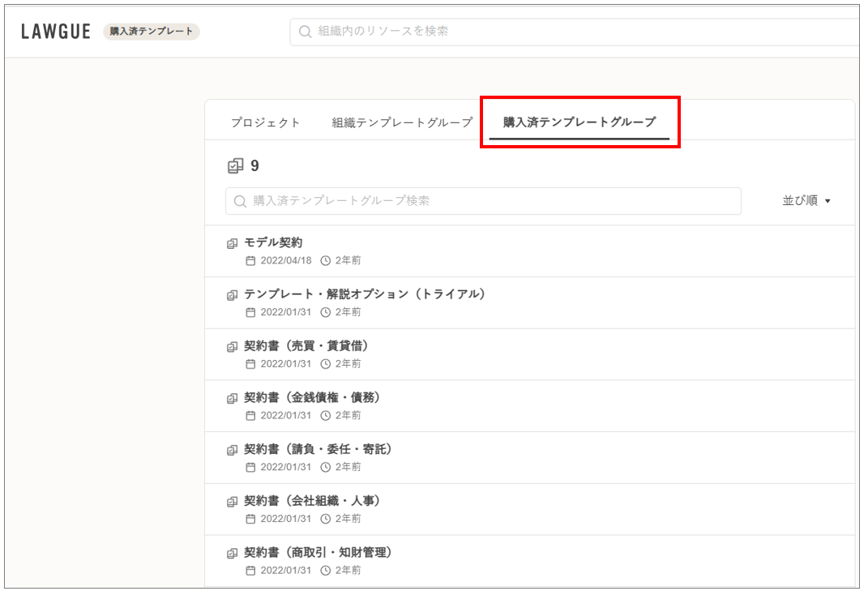This screenshot has height=591, width=868.
Task: Click the icon beside 契約書（会社組織・人事）
Action: pos(233,502)
